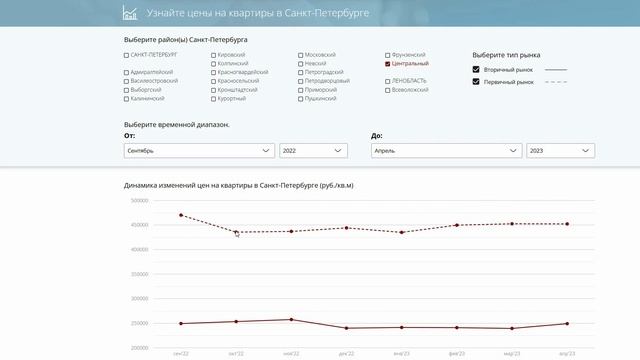Screen dimensions: 640x360
Task: Click the 450000 y-axis label
Action: (140, 225)
